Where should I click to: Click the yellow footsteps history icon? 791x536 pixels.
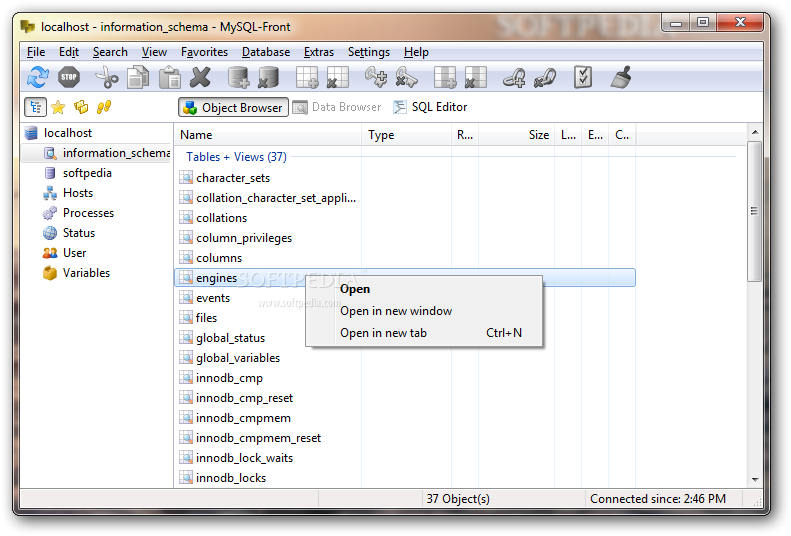104,107
